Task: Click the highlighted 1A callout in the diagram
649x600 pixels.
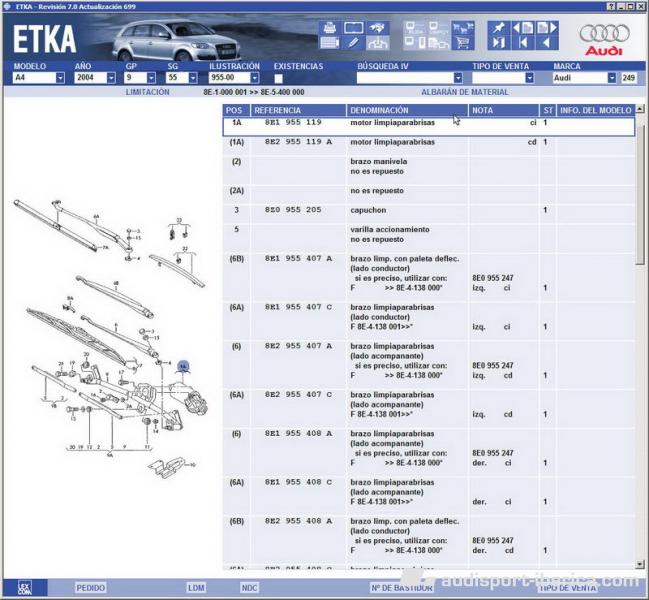Action: click(183, 367)
